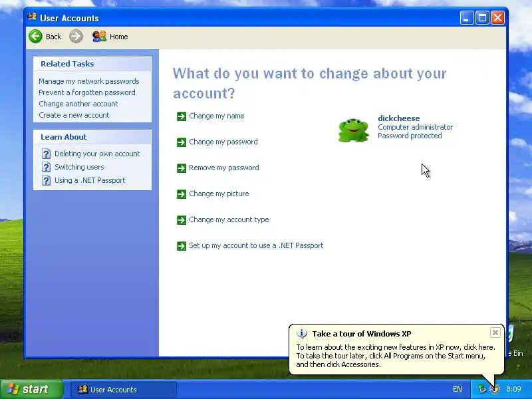Screen dimensions: 532x399
Task: Click the help icon beside Switching users
Action: (x=46, y=167)
